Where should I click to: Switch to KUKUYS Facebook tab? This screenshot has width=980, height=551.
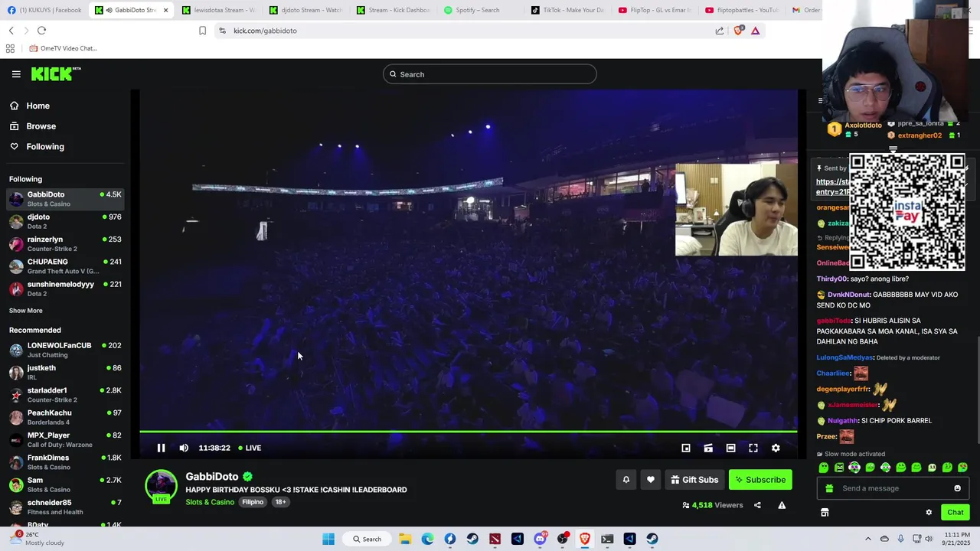click(x=44, y=10)
